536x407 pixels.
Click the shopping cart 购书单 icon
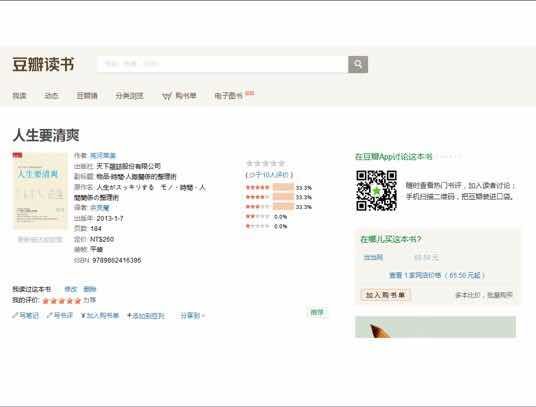coord(166,96)
